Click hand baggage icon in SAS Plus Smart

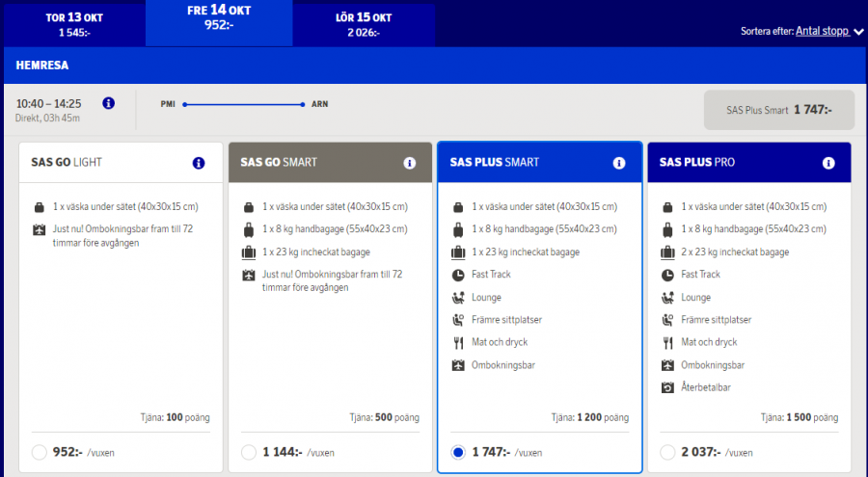tap(458, 229)
